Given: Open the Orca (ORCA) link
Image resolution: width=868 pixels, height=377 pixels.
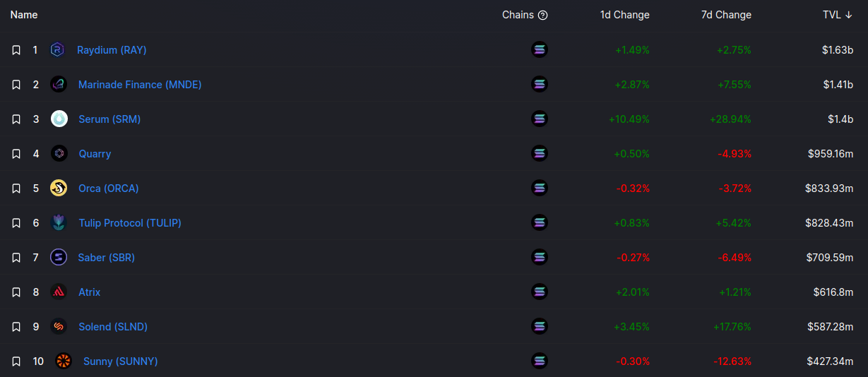Looking at the screenshot, I should (109, 188).
